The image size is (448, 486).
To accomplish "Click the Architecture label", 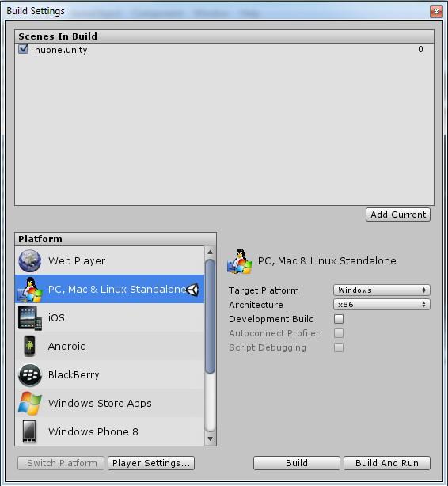I will pyautogui.click(x=256, y=305).
